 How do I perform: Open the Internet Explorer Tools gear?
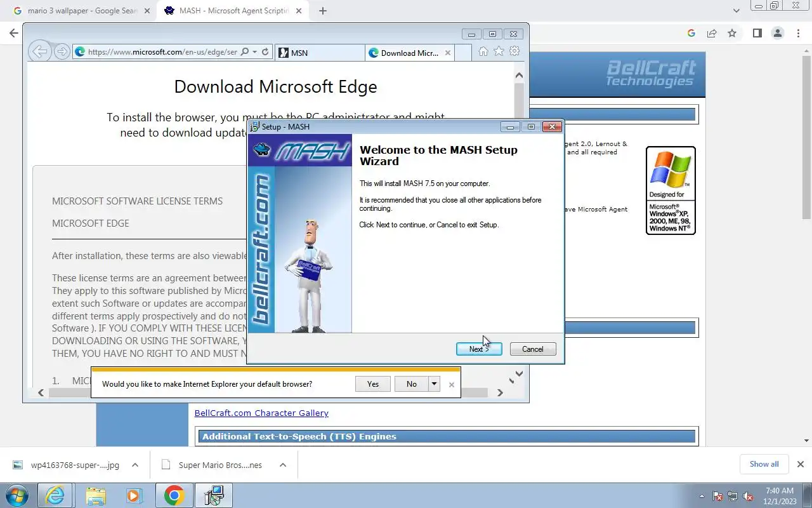point(514,51)
